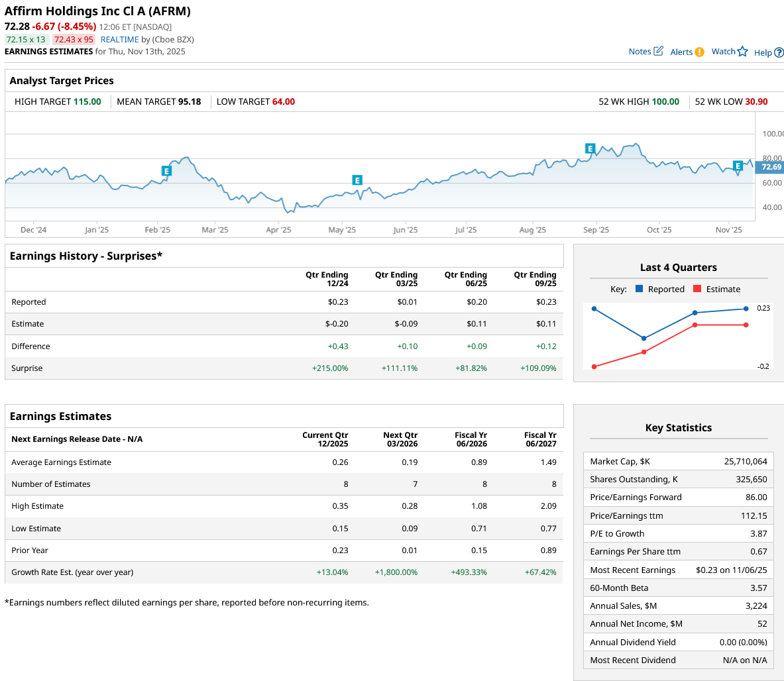Click the +109.09% surprise value
This screenshot has height=681, width=784.
[538, 368]
